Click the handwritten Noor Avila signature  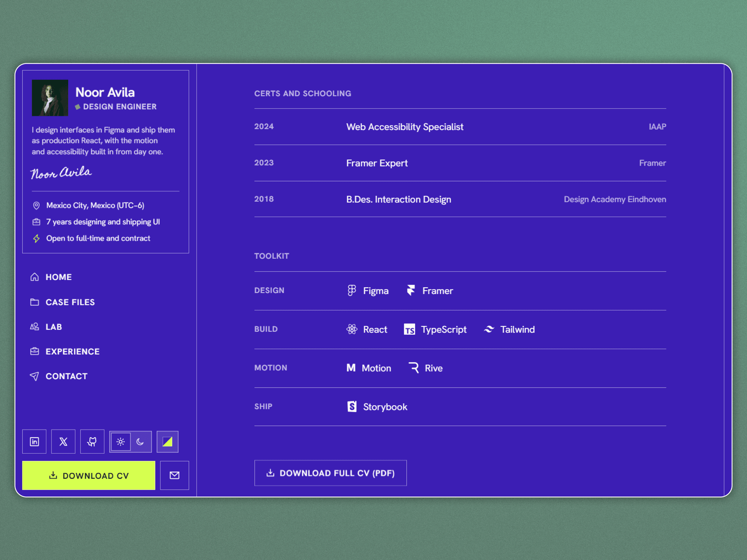tap(61, 172)
